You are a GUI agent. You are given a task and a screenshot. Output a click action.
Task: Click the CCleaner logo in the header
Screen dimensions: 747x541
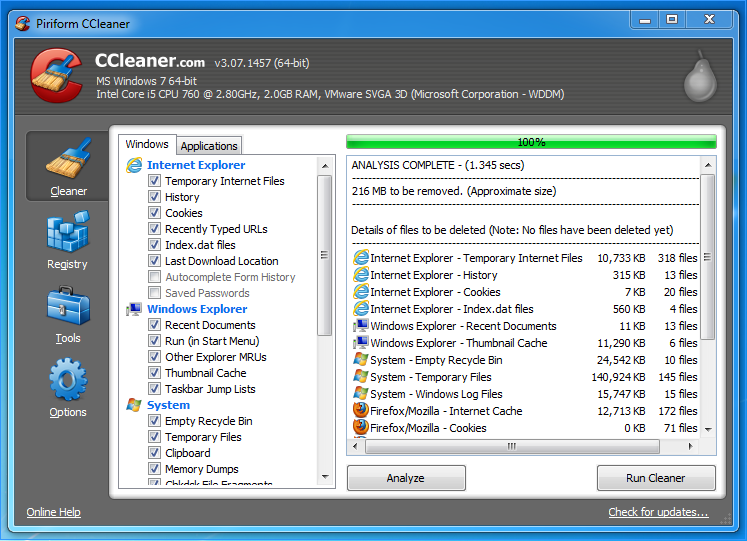pyautogui.click(x=56, y=75)
